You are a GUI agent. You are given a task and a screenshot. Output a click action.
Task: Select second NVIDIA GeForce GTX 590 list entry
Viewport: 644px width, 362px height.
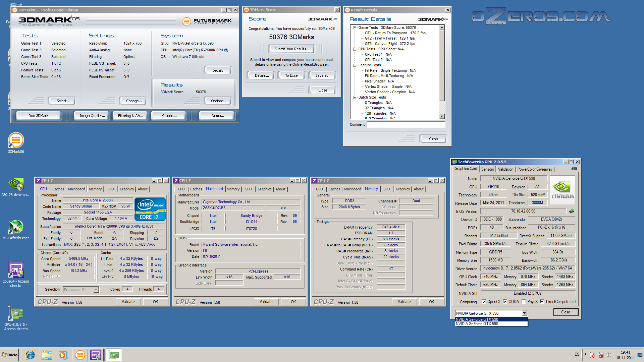point(491,324)
